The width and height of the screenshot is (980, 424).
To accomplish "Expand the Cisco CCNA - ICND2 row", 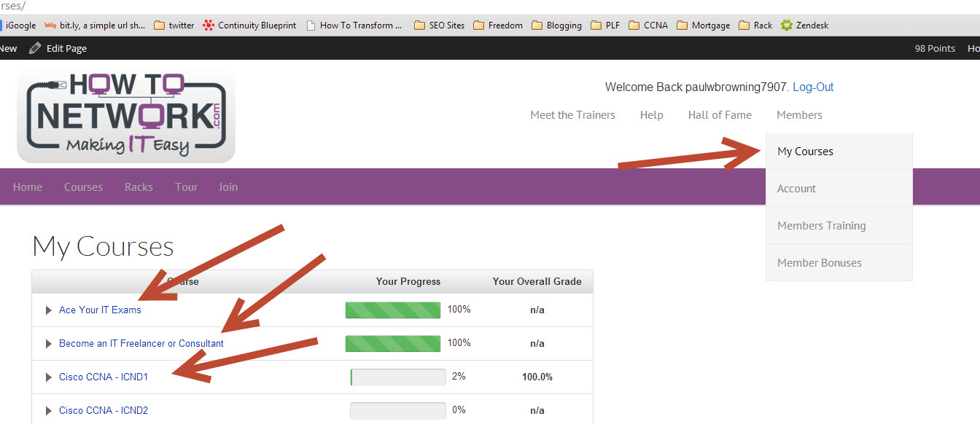I will point(49,411).
